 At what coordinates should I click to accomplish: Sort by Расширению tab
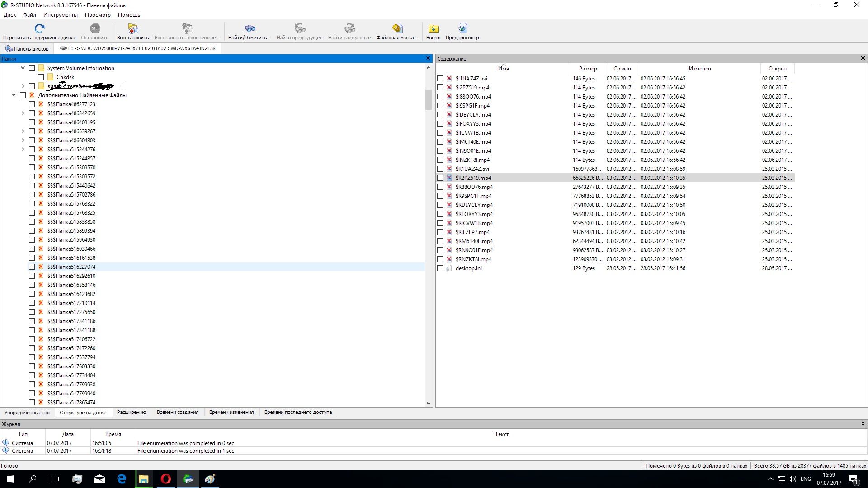(132, 412)
